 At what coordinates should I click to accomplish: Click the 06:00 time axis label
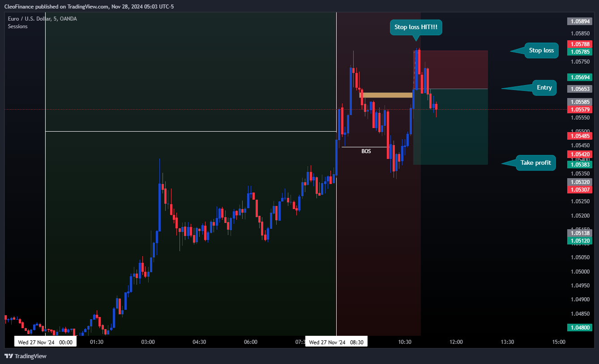coord(251,342)
